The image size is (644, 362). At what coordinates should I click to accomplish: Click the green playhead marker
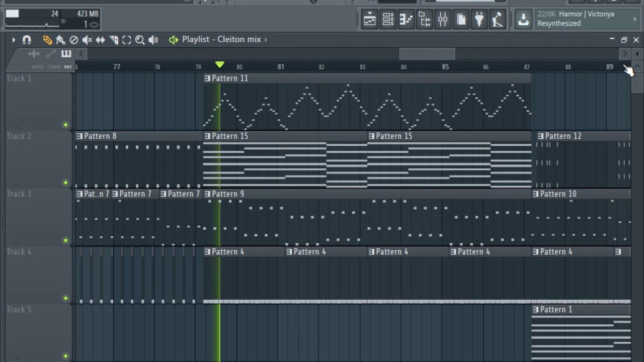point(220,65)
